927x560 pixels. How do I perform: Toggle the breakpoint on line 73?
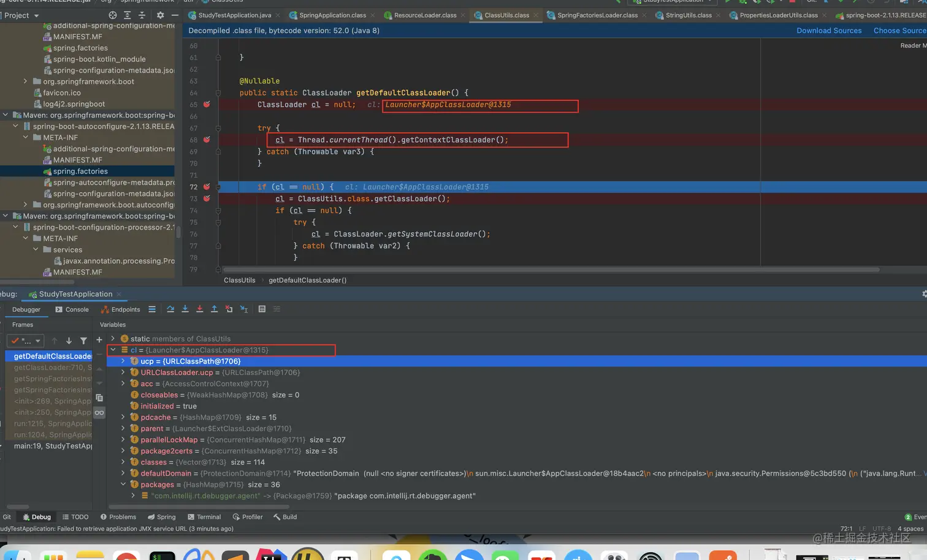click(207, 199)
